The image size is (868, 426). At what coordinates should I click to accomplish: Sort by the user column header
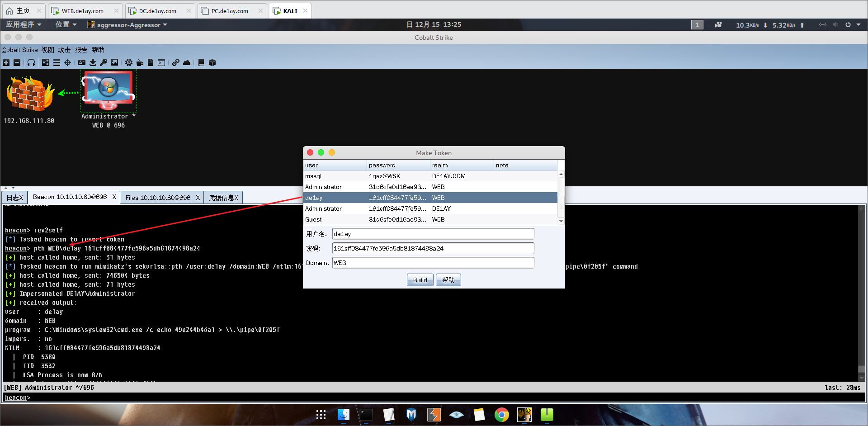pos(335,165)
